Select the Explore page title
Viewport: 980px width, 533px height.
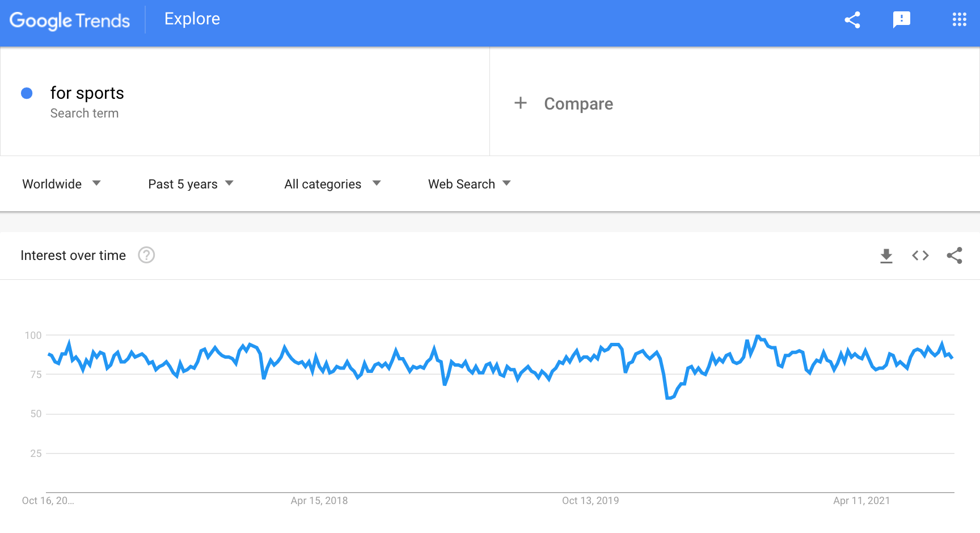pyautogui.click(x=192, y=19)
